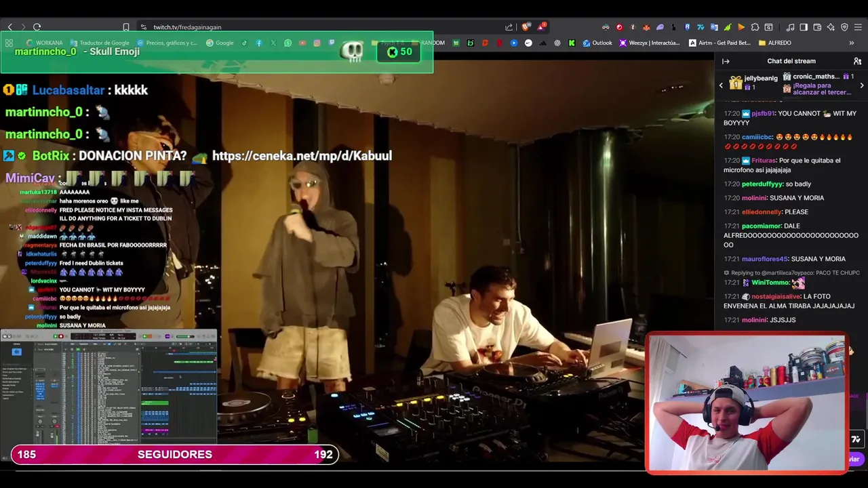Viewport: 868px width, 488px height.
Task: Open the extensions puzzle-piece menu
Action: pyautogui.click(x=755, y=27)
